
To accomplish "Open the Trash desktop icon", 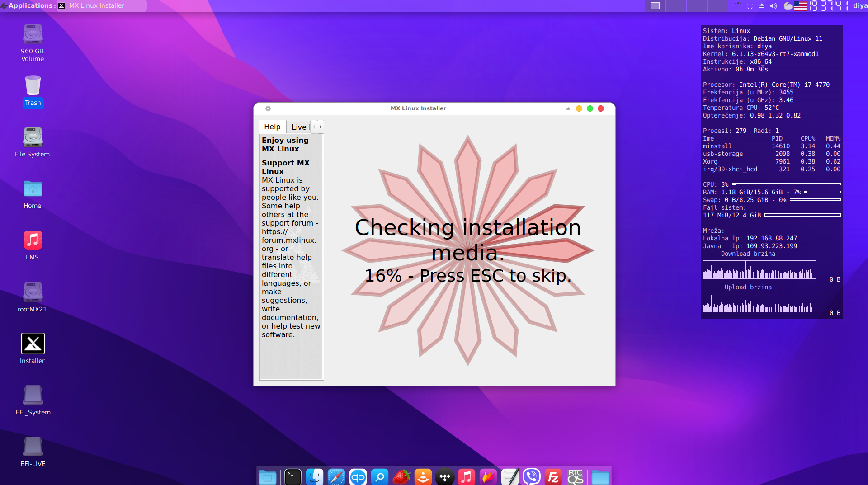I will 33,91.
